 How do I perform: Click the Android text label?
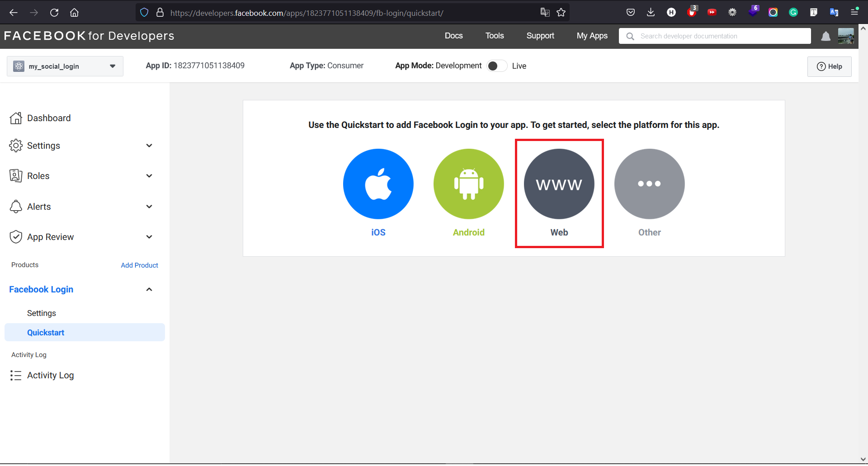[x=469, y=232]
